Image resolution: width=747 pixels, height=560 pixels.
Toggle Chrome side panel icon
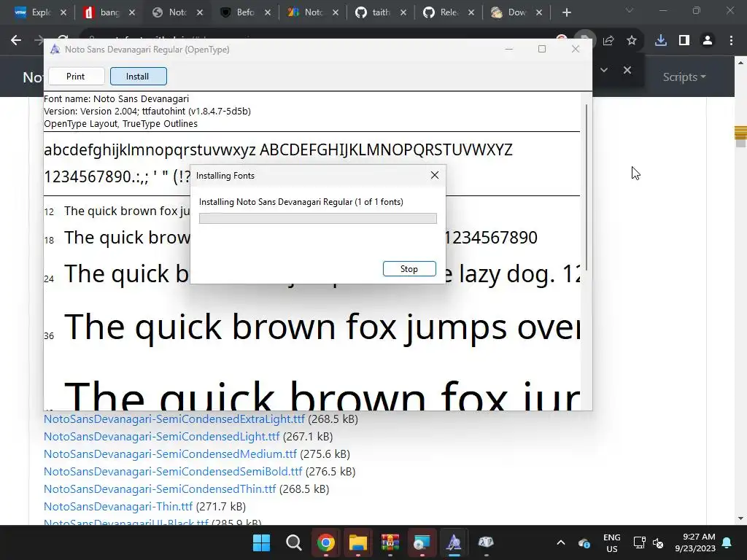pos(684,41)
